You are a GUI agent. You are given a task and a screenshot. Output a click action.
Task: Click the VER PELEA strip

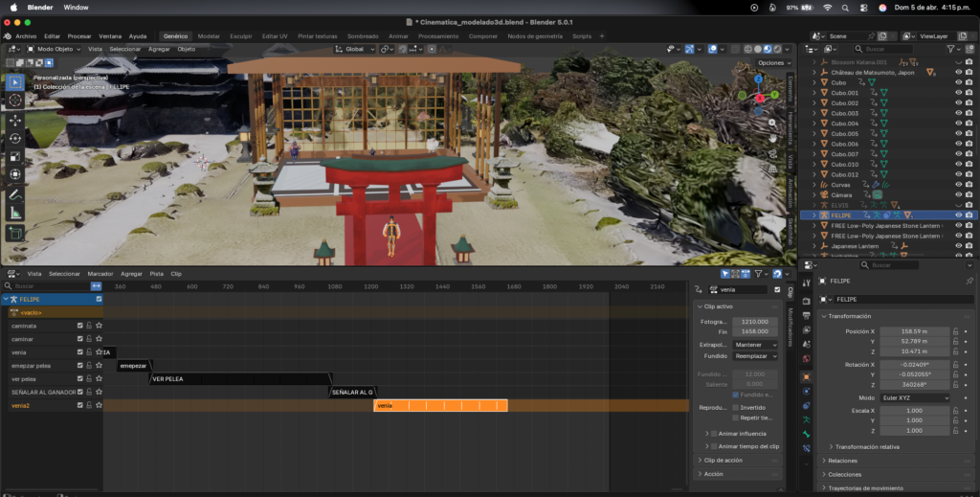239,379
